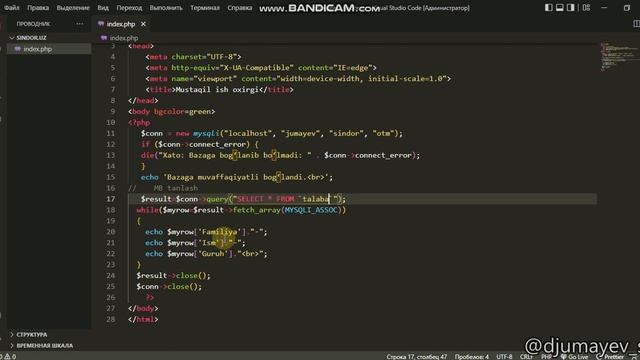The image size is (640, 360).
Task: Click the 'Guruh' array key
Action: (x=213, y=254)
